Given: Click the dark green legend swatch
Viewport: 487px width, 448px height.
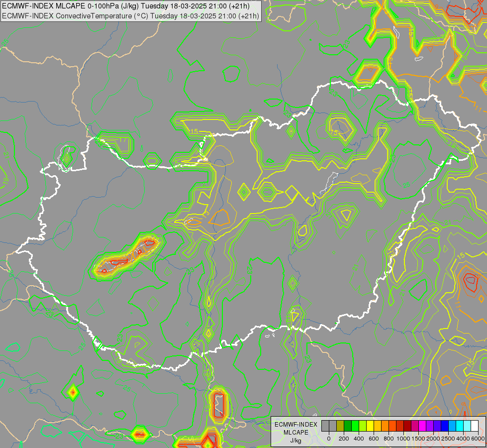Looking at the screenshot, I should coord(348,426).
